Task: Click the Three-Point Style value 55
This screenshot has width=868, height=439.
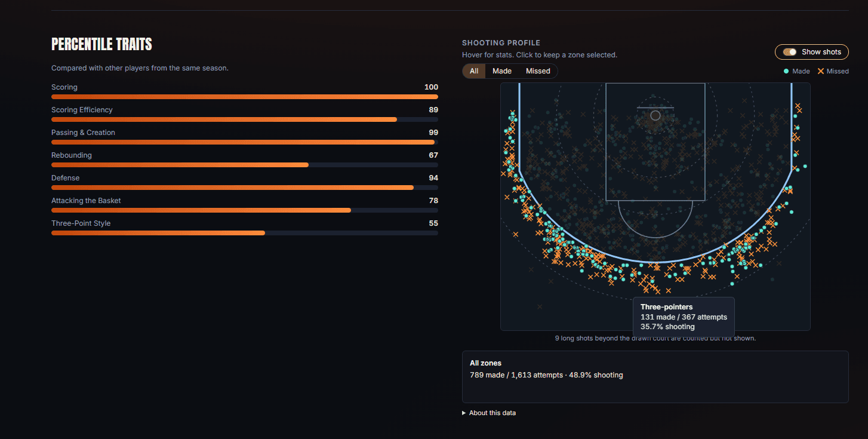Action: 433,223
